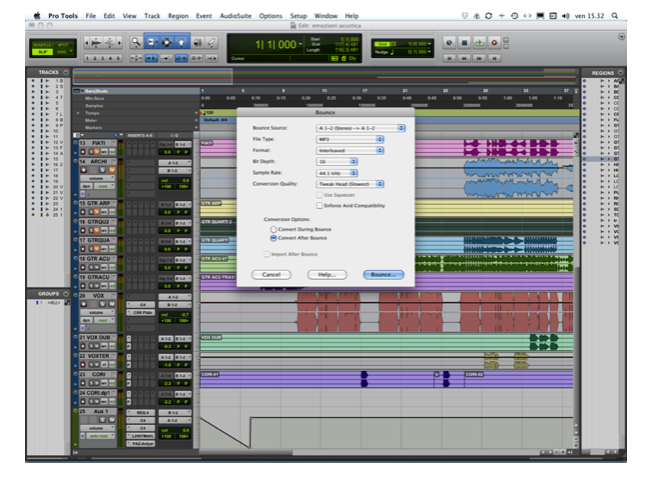
Task: Click the Stop transport button
Action: point(464,42)
